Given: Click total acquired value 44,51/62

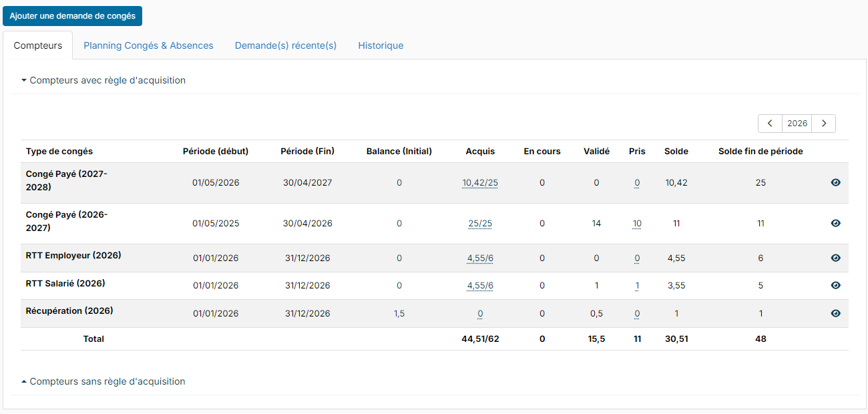Looking at the screenshot, I should coord(480,339).
